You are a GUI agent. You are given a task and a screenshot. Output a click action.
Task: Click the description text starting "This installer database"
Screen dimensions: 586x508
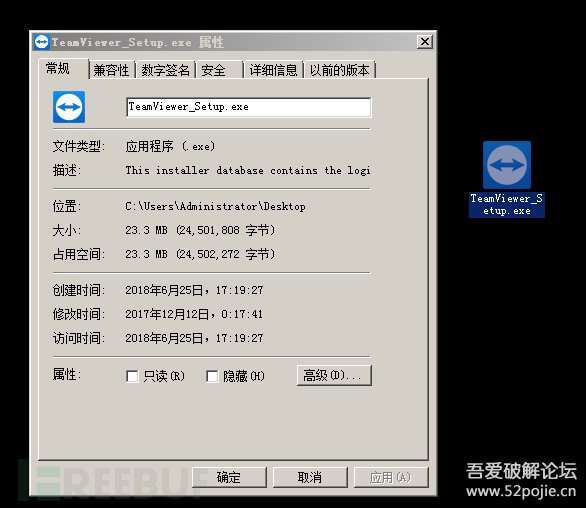pyautogui.click(x=248, y=170)
